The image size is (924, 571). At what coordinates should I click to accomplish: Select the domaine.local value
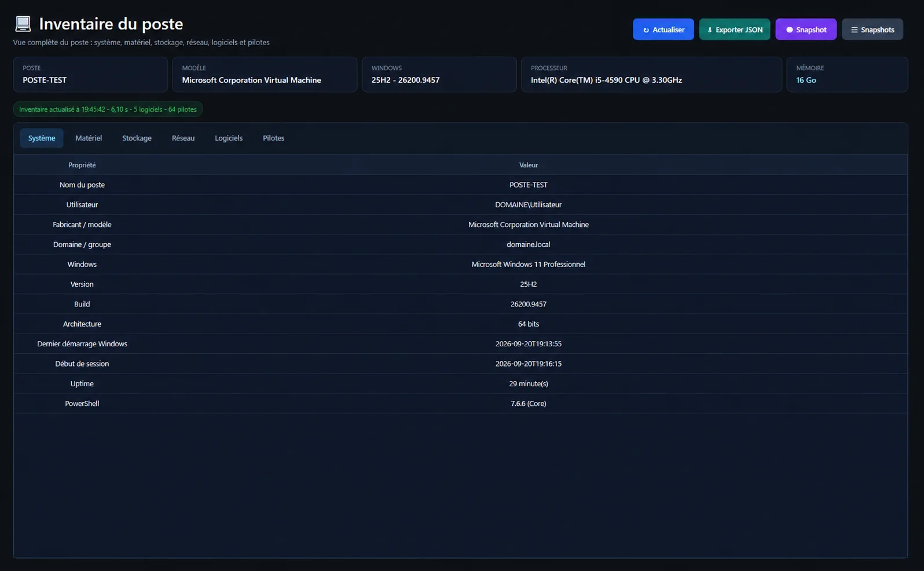point(529,244)
